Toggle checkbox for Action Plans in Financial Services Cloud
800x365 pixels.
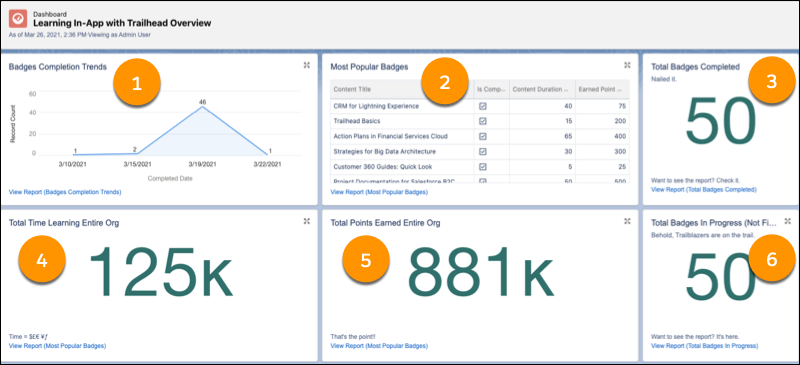(483, 136)
